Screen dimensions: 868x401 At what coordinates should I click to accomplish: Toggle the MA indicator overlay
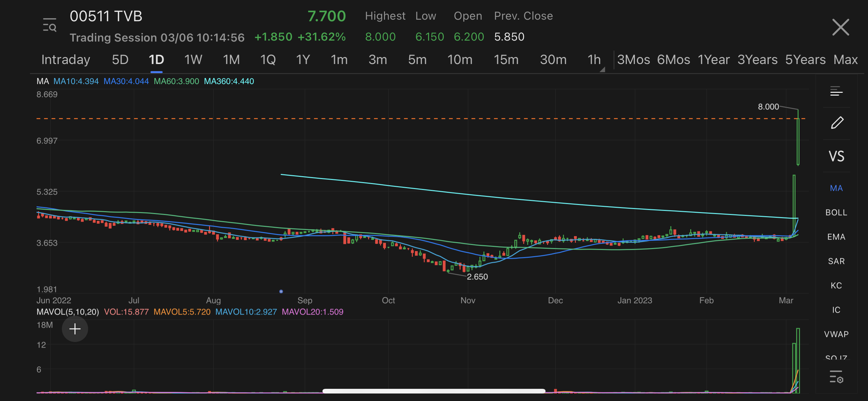click(x=836, y=188)
